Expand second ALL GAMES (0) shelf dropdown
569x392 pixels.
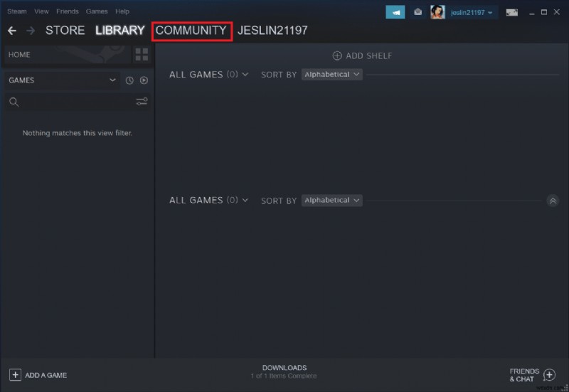(208, 201)
